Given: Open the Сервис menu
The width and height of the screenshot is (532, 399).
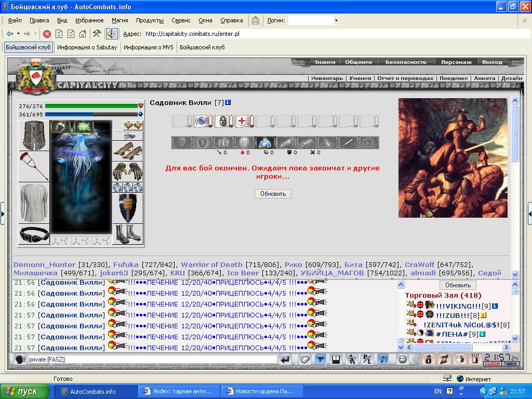Looking at the screenshot, I should click(x=181, y=20).
